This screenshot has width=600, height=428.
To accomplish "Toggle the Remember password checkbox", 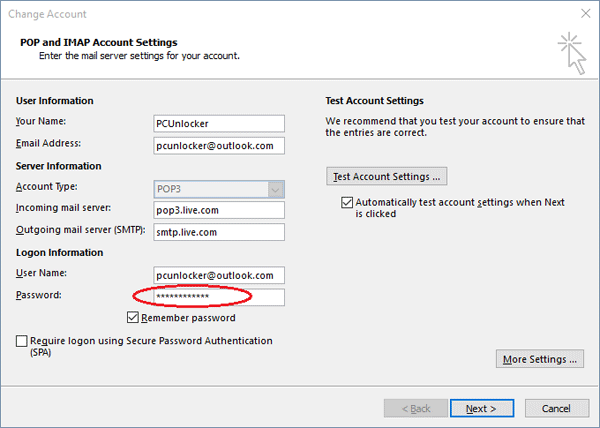I will (x=134, y=318).
